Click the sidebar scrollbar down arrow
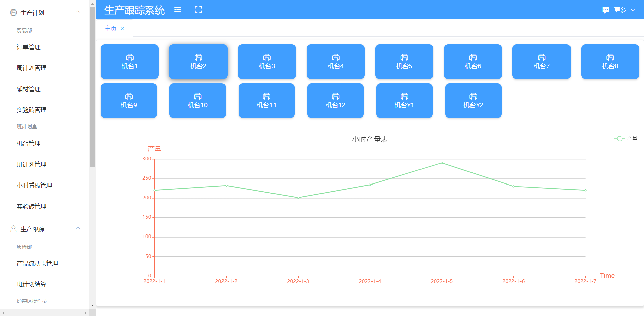 (x=92, y=305)
